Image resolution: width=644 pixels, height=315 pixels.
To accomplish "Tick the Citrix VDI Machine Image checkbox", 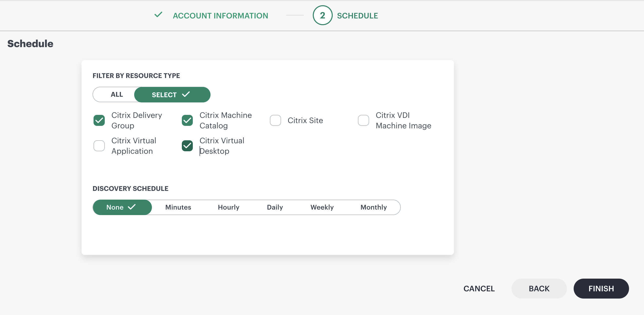I will [x=363, y=120].
